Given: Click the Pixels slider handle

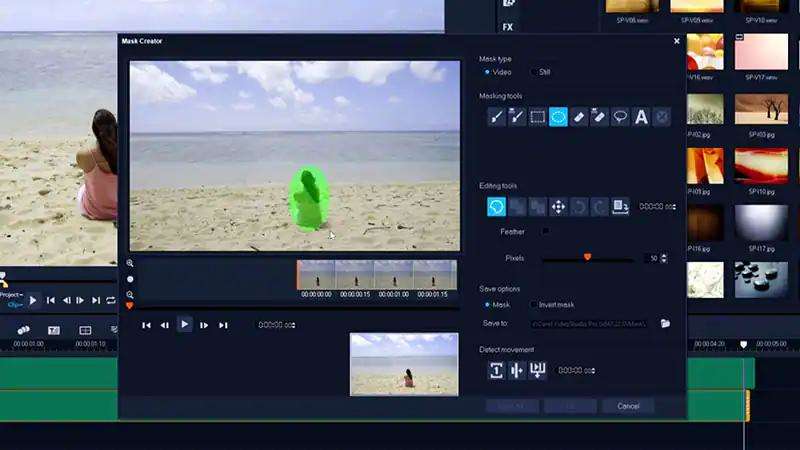Looking at the screenshot, I should coord(587,257).
